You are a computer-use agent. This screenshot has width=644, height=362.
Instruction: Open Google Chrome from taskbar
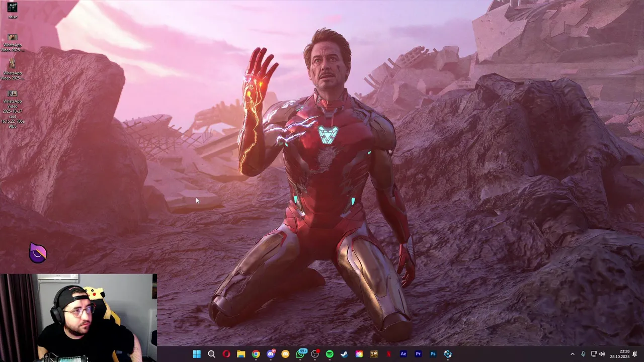(x=256, y=354)
